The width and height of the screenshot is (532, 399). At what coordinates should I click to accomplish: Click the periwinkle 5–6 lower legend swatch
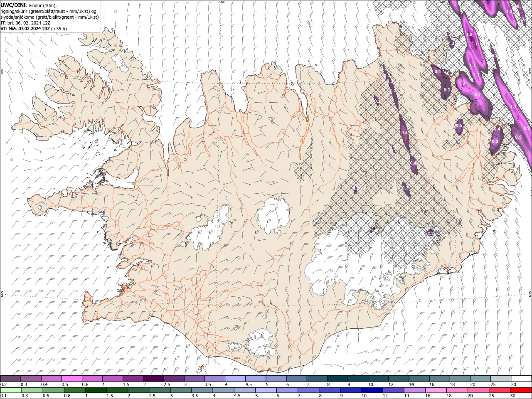pos(266,390)
